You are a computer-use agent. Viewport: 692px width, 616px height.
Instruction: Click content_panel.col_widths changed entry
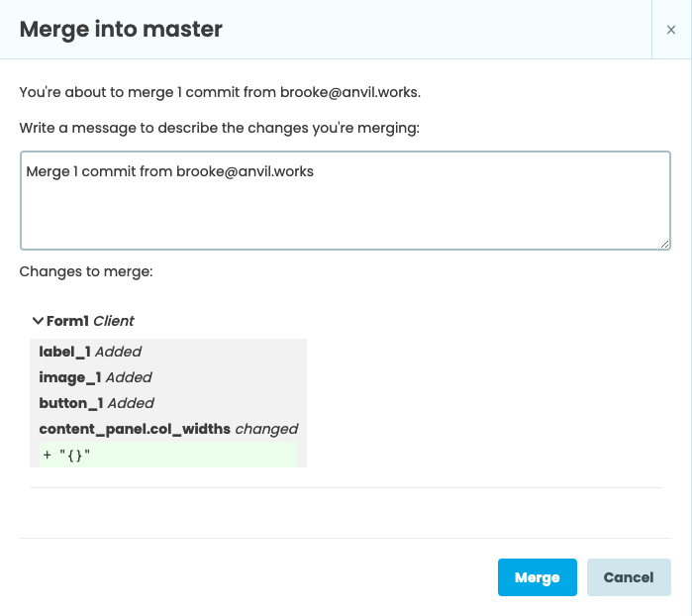click(x=168, y=429)
